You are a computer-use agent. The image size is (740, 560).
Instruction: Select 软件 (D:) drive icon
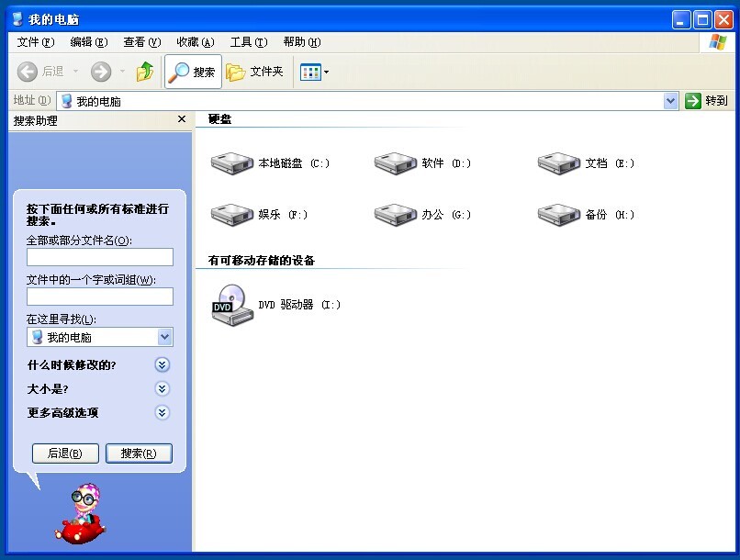click(x=396, y=163)
